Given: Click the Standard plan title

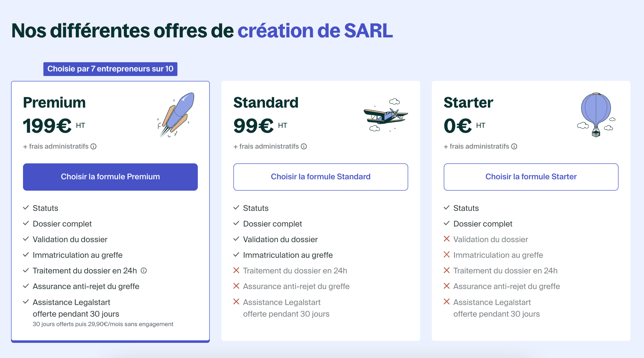Looking at the screenshot, I should point(266,102).
